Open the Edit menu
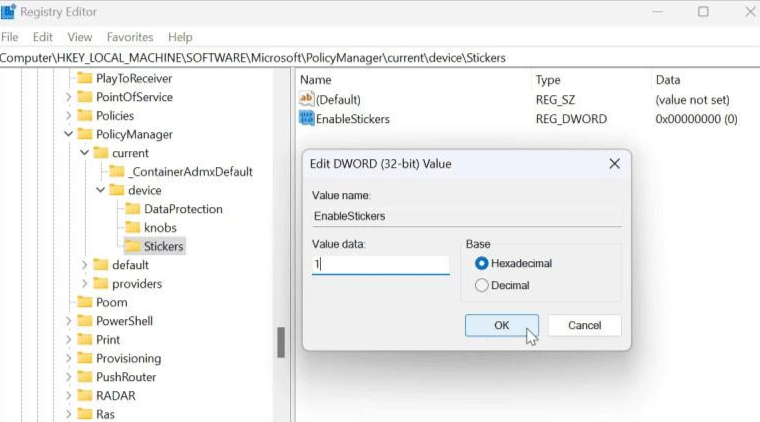 pos(43,37)
